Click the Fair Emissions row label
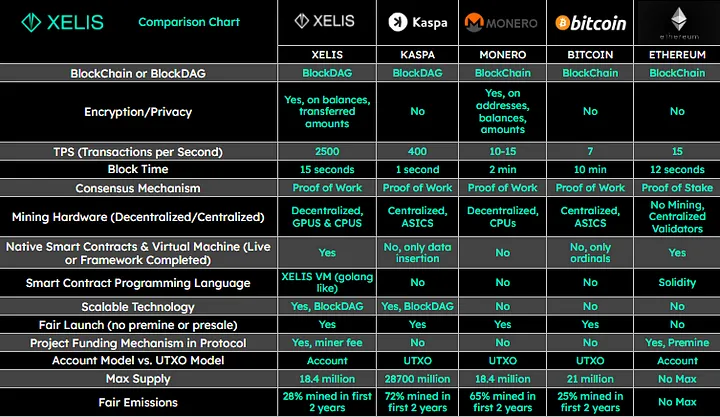Screen dimensions: 720x417 click(x=138, y=402)
